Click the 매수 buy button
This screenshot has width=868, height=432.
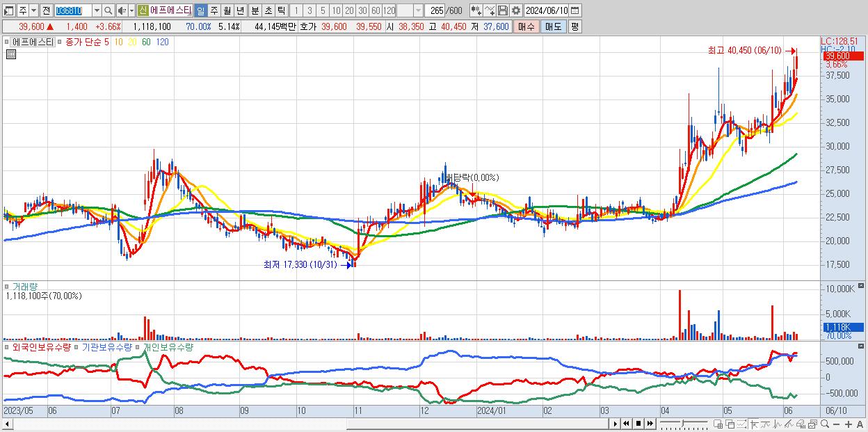527,26
